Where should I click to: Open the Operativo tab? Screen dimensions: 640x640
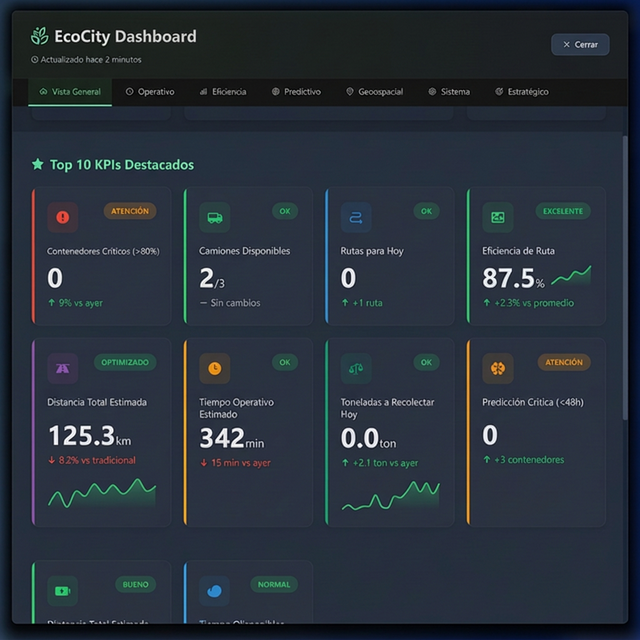[x=150, y=92]
